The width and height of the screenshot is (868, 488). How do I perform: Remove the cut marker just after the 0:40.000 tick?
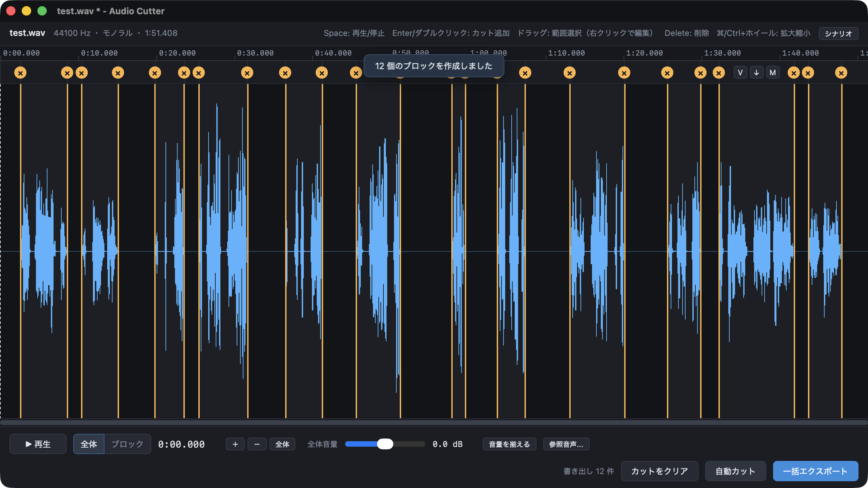pyautogui.click(x=322, y=73)
